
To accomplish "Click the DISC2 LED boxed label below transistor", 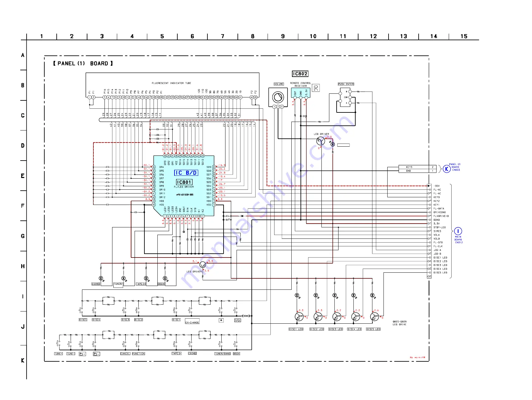I will pos(317,329).
